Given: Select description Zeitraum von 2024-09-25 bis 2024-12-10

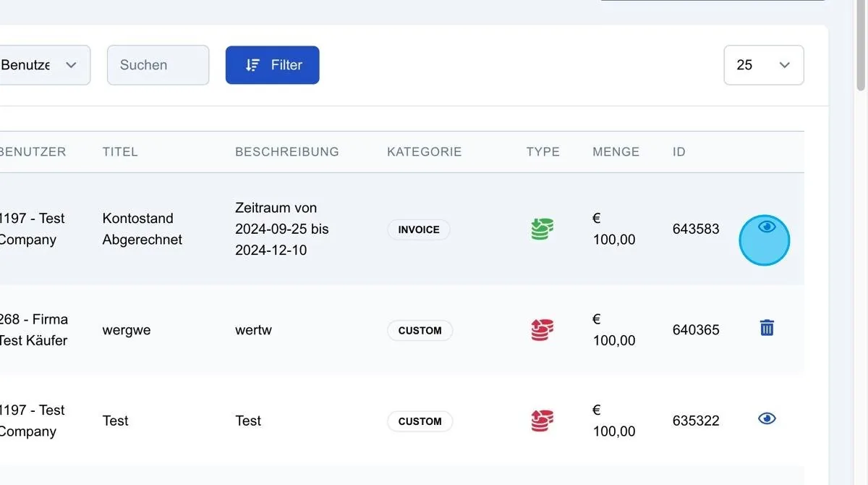Looking at the screenshot, I should pos(282,229).
